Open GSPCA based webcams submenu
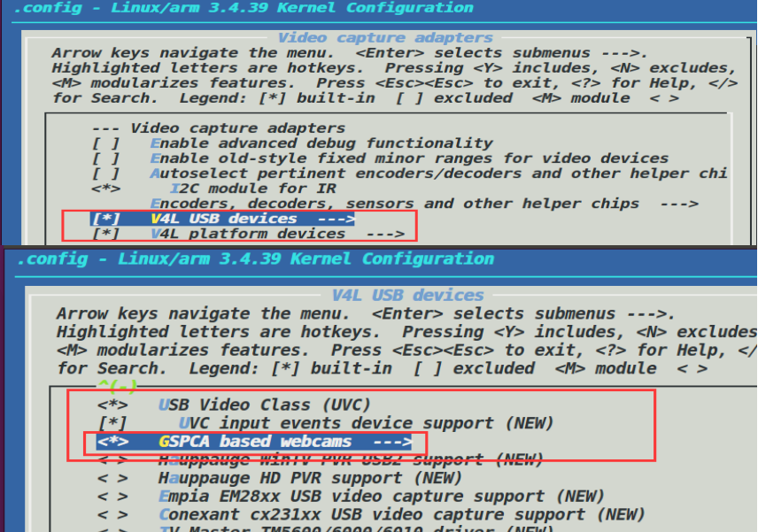The height and width of the screenshot is (532, 758). [254, 442]
